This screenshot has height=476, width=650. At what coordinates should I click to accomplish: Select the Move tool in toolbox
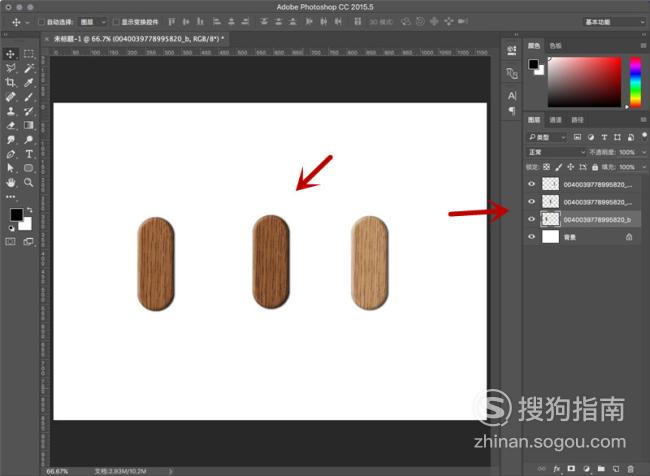(x=10, y=54)
